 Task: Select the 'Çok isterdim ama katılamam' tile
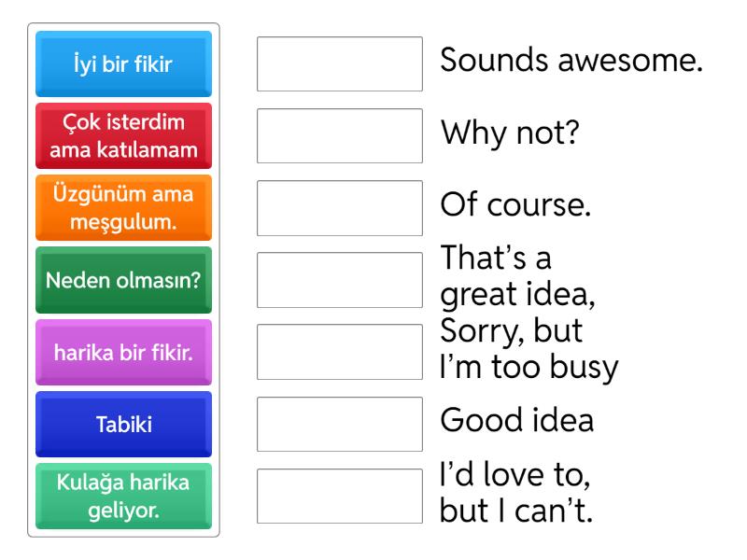[123, 136]
